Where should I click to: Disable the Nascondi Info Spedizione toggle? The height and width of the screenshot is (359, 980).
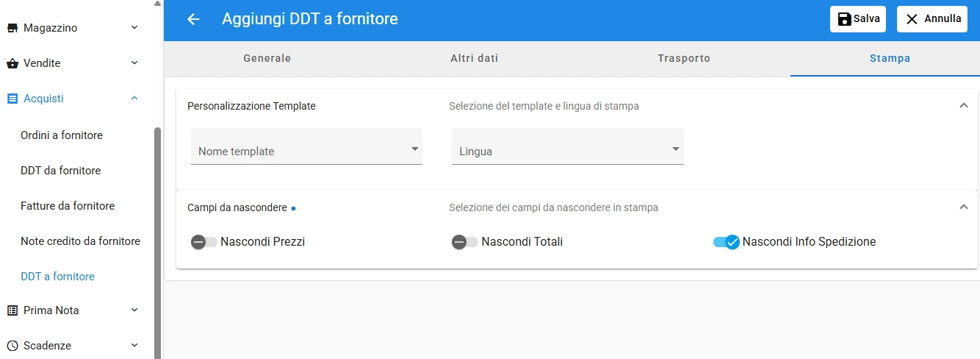(726, 242)
